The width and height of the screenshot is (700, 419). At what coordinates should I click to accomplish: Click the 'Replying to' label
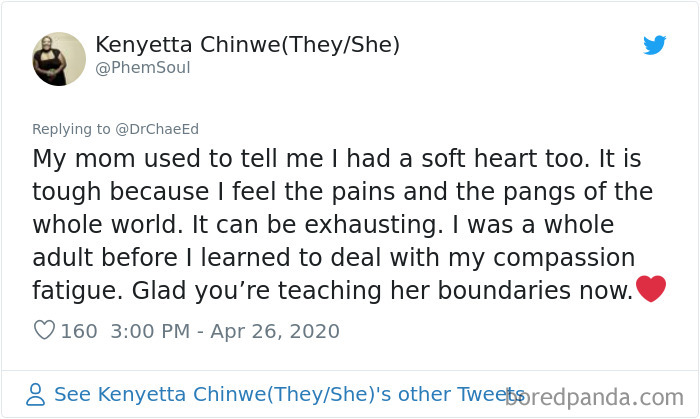pos(67,129)
